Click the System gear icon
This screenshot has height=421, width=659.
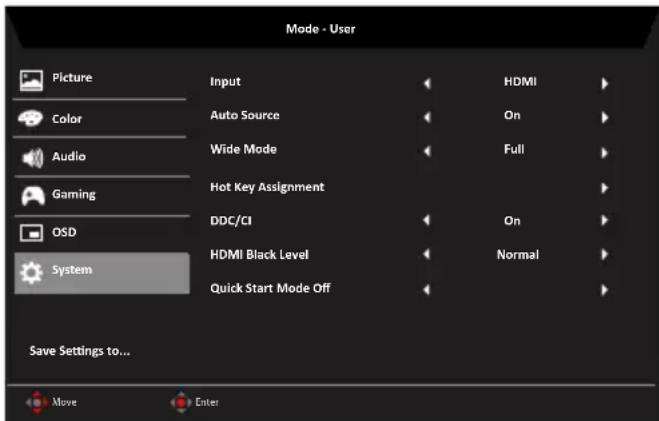(31, 273)
